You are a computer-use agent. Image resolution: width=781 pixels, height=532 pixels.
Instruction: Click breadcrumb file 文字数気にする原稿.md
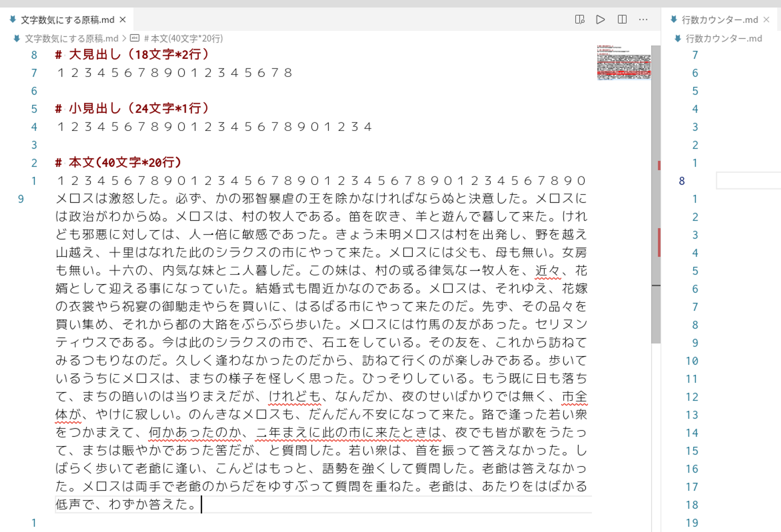[71, 38]
